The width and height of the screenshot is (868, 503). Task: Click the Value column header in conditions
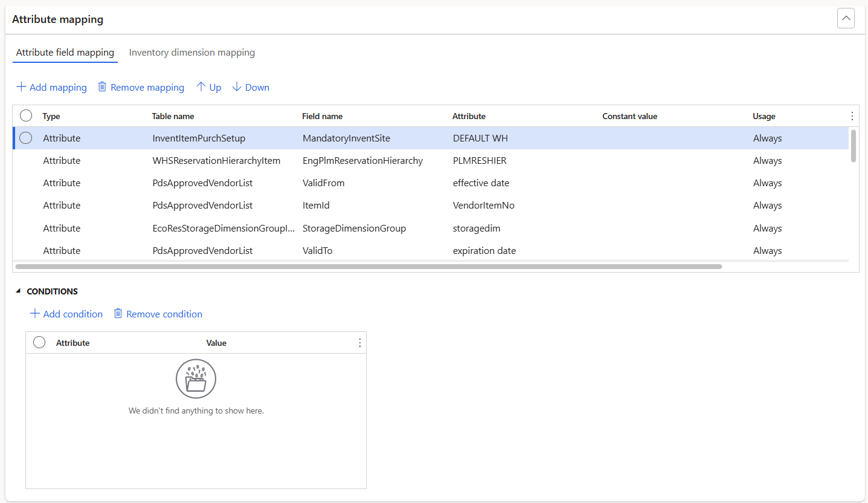[x=216, y=343]
